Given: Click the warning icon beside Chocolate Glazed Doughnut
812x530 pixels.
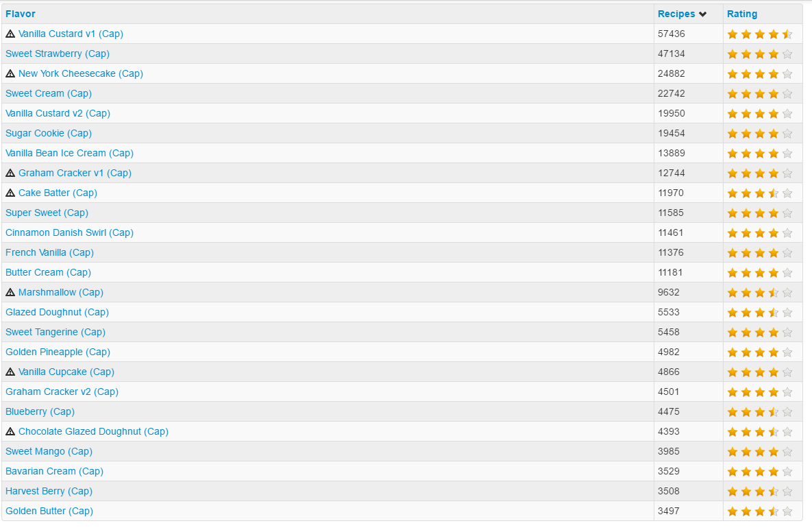Looking at the screenshot, I should coord(10,431).
